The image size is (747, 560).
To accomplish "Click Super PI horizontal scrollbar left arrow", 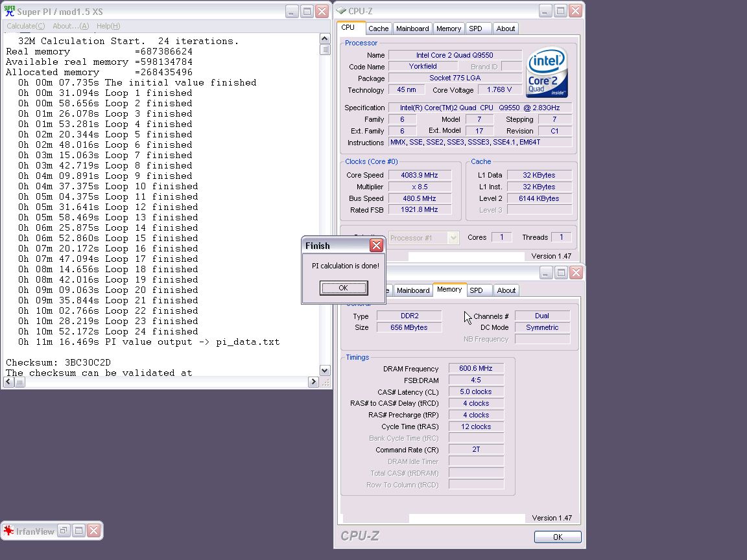I will pos(8,382).
